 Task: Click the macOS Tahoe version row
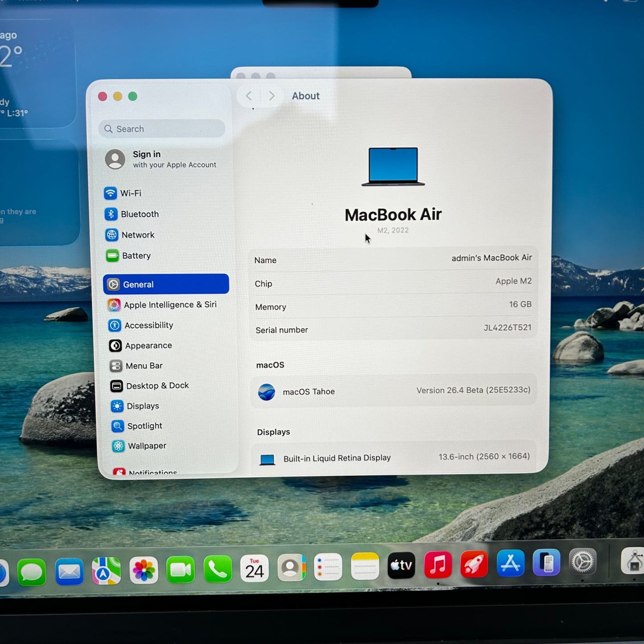[394, 391]
